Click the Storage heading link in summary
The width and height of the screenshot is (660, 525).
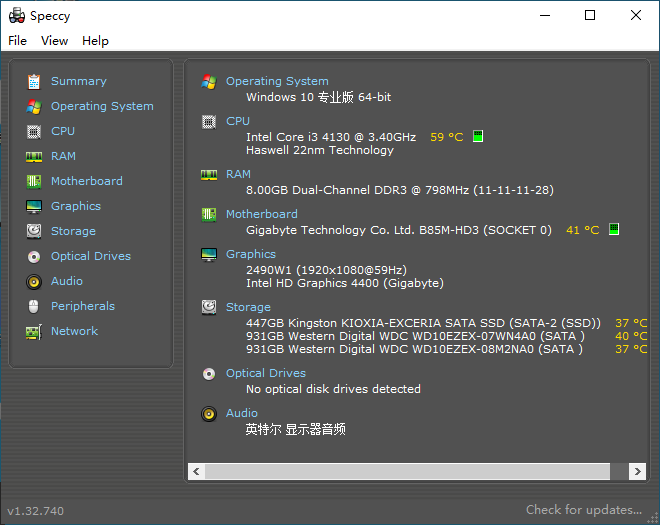(248, 307)
